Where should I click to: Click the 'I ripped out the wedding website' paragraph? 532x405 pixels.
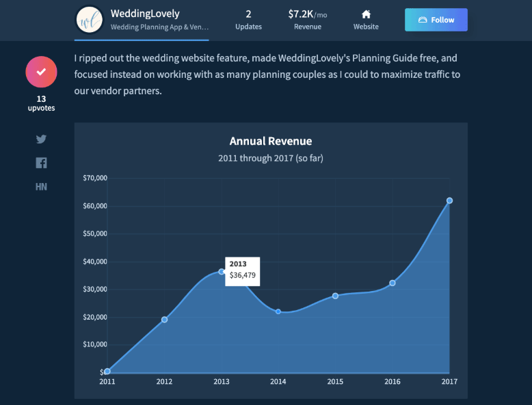[x=267, y=74]
